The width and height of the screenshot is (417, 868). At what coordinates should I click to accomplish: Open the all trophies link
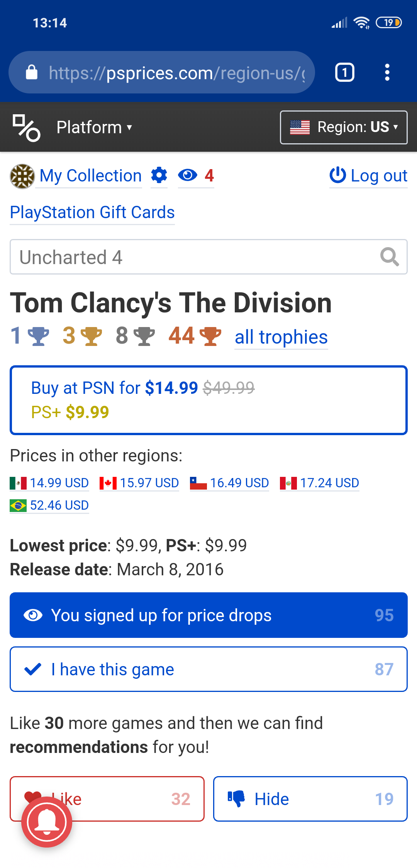pyautogui.click(x=281, y=337)
